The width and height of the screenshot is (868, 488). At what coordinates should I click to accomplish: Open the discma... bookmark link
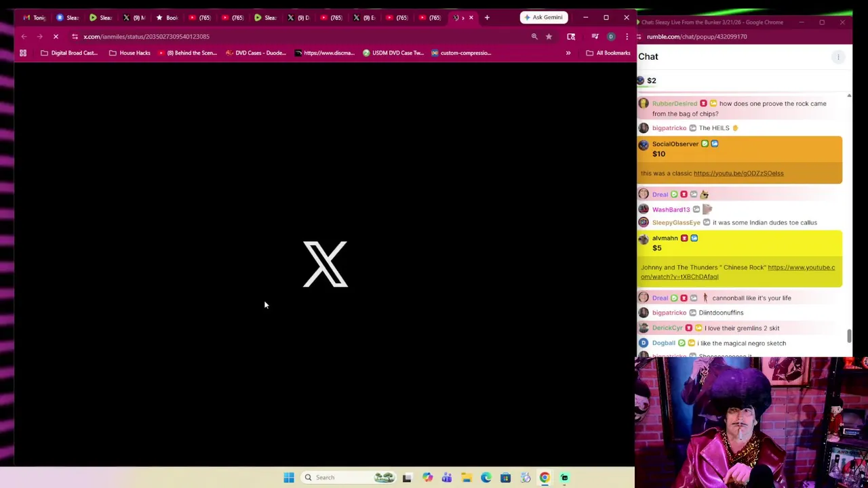pos(324,53)
